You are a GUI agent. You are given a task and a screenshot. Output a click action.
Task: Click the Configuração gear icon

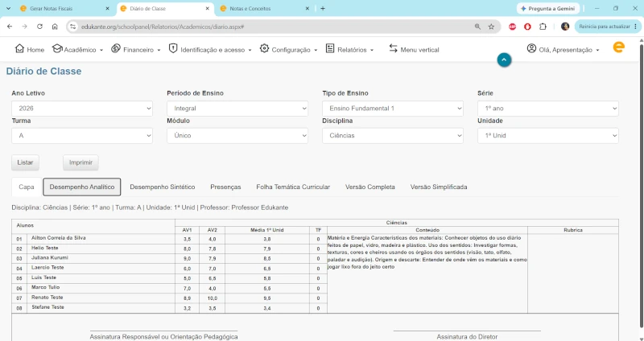(x=264, y=48)
